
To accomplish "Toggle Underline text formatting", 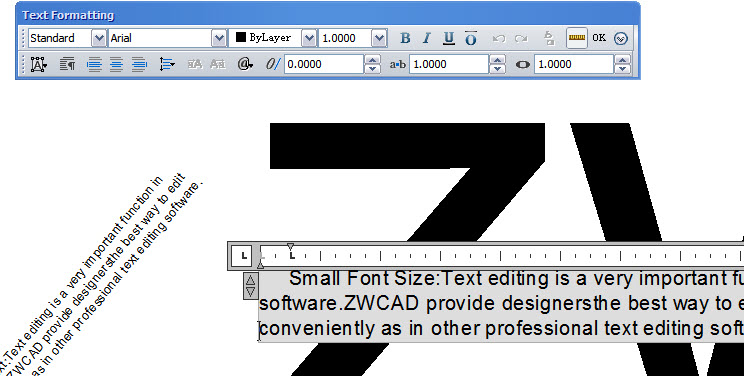I will pos(448,38).
